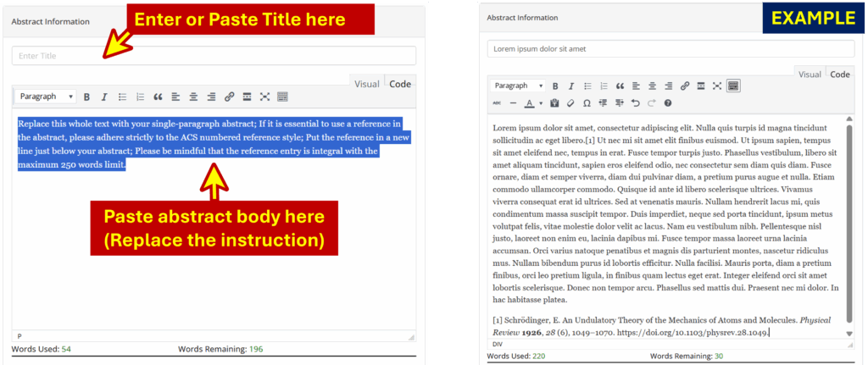868x365 pixels.
Task: Click the clear formatting eraser icon
Action: (x=570, y=103)
